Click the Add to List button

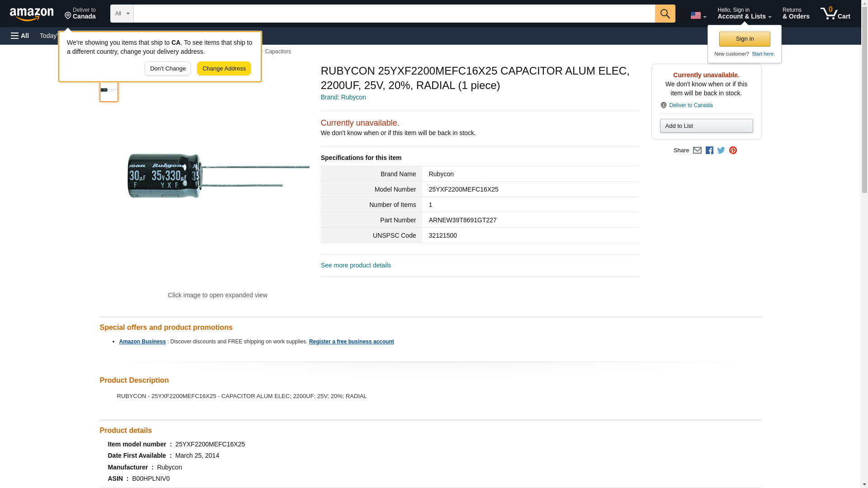coord(706,126)
